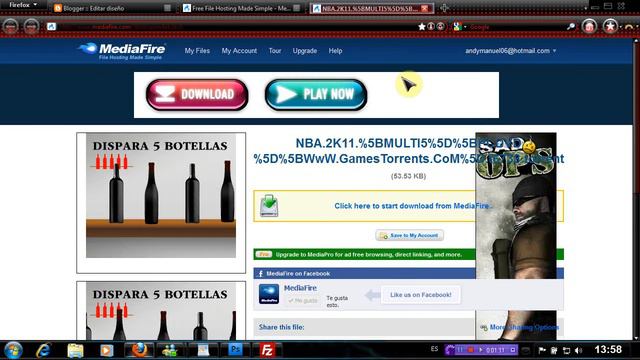The width and height of the screenshot is (640, 360).
Task: Close the Blogger tab
Action: pyautogui.click(x=167, y=8)
